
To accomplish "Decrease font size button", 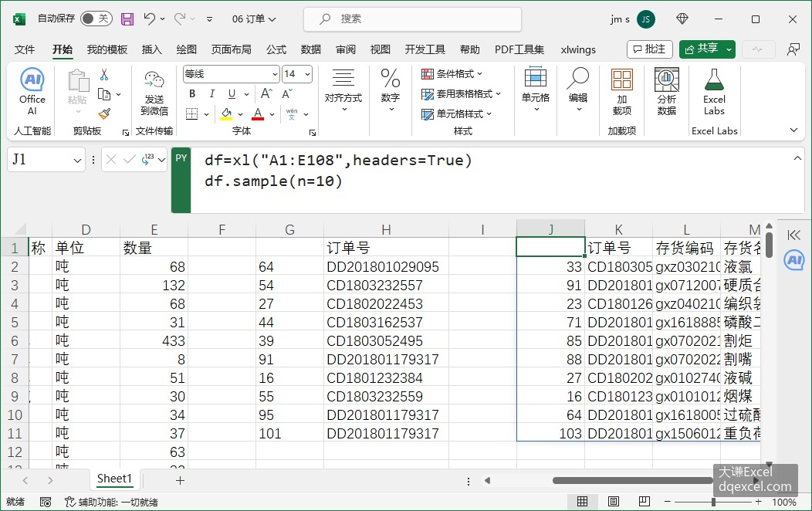I will (x=287, y=93).
